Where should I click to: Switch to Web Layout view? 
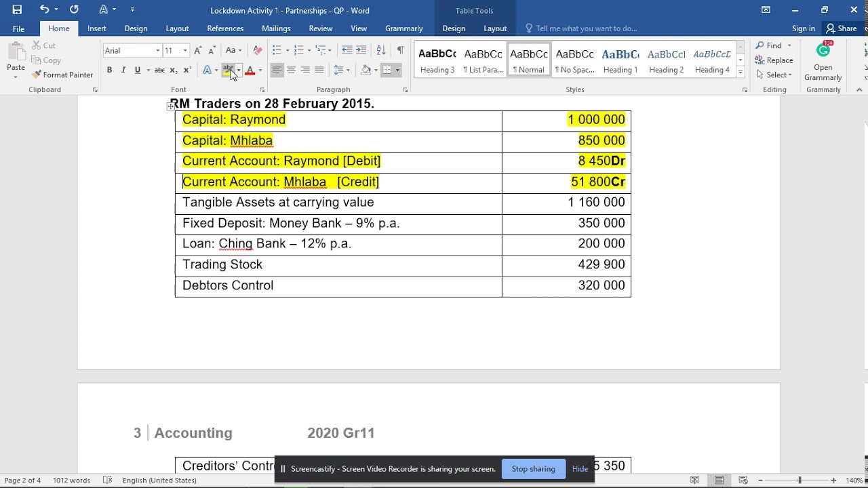click(743, 481)
